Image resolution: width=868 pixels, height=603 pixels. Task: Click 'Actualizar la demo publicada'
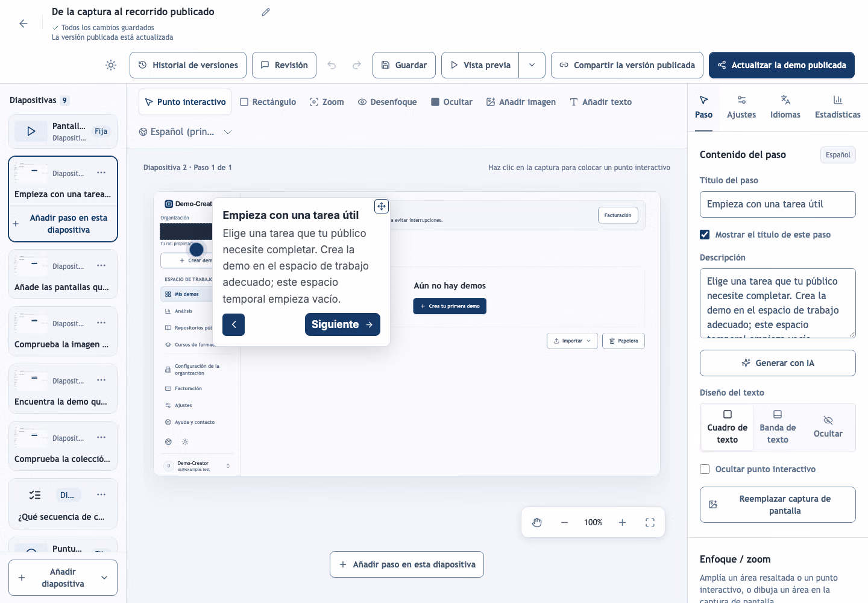tap(782, 65)
